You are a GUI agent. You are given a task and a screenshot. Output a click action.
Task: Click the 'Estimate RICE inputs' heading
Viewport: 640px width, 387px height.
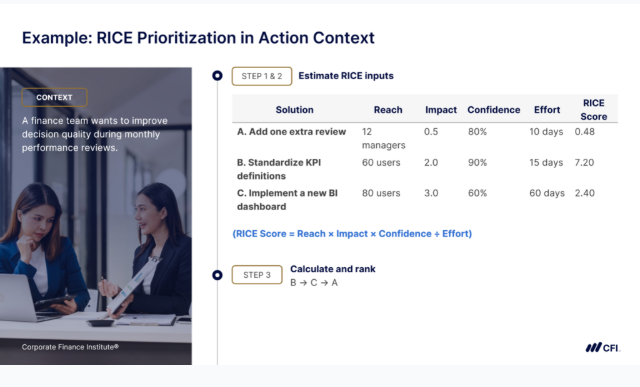point(346,76)
